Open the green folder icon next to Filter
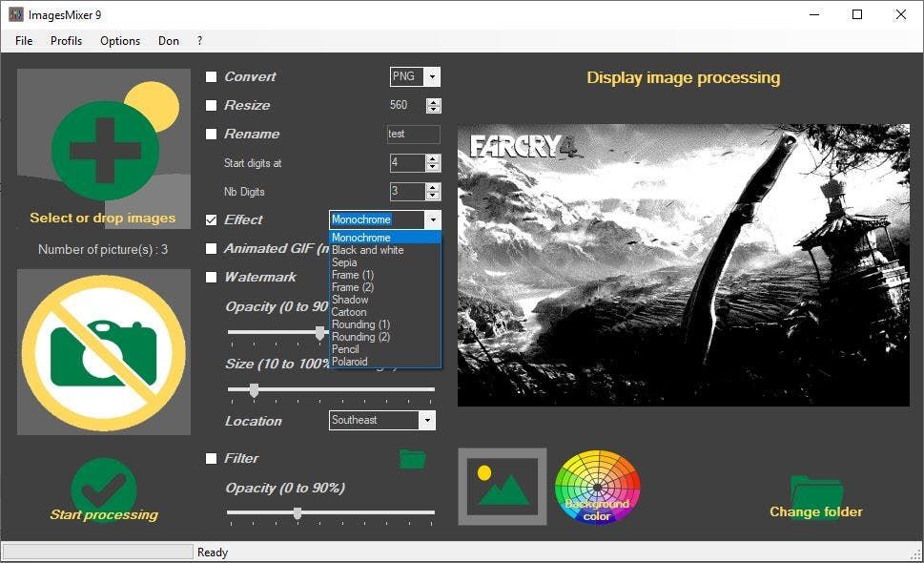Viewport: 924px width, 563px height. tap(413, 459)
